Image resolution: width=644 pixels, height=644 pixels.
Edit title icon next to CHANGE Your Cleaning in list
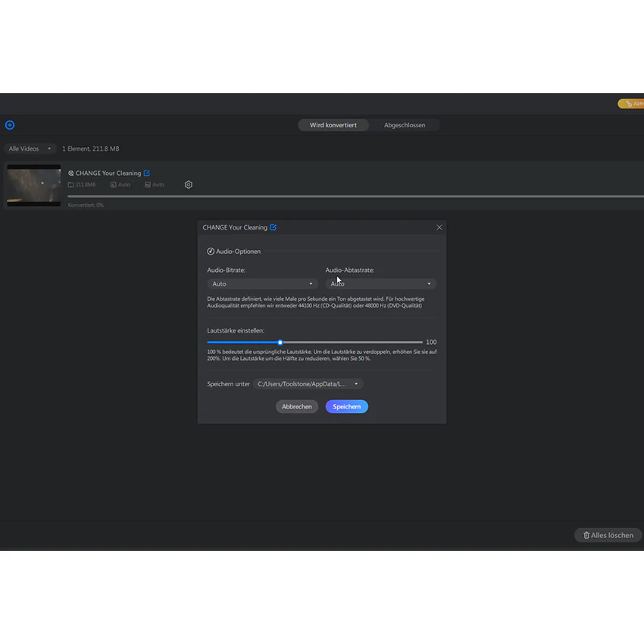[147, 173]
